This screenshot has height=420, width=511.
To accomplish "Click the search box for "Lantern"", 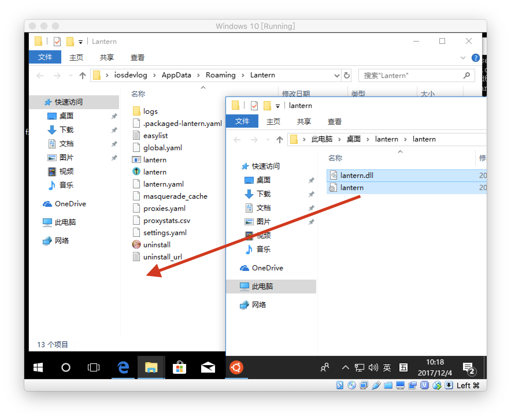I will 416,75.
